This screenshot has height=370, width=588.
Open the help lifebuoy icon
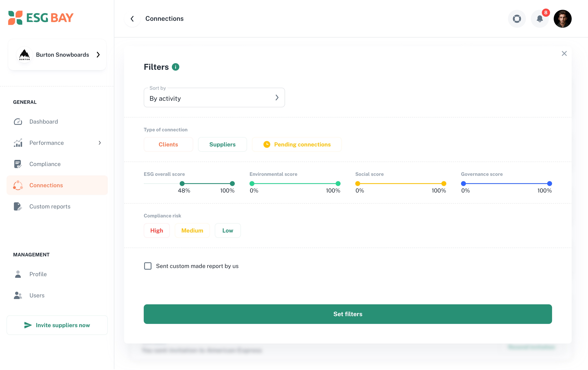point(517,19)
